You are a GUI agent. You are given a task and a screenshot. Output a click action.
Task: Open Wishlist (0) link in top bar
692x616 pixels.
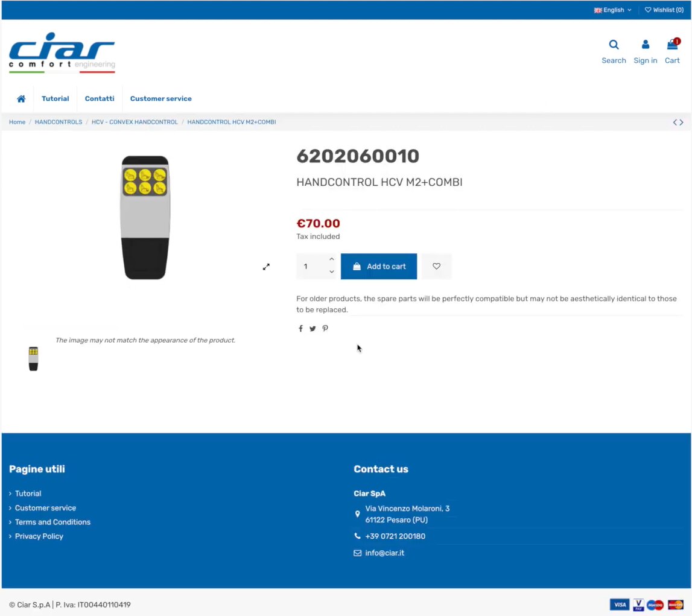(x=664, y=10)
